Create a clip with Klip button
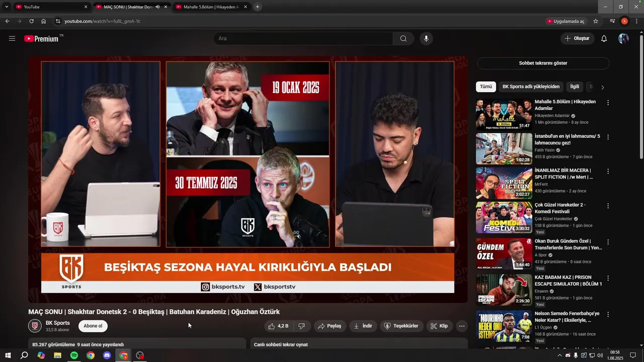 [439, 326]
